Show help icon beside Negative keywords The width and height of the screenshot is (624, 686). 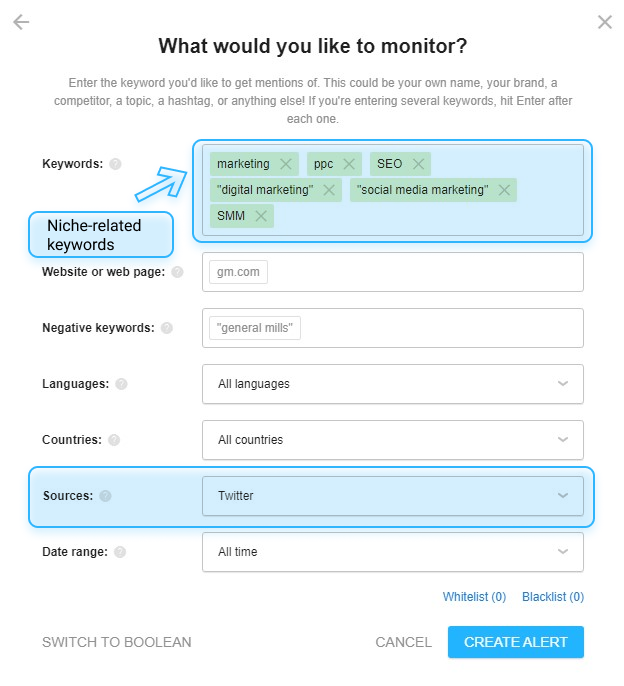coord(167,328)
